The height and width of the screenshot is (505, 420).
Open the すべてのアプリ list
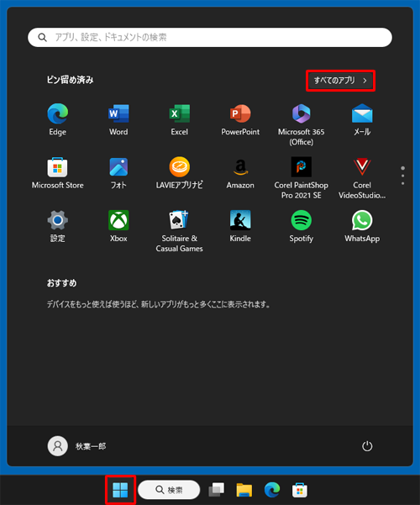click(340, 81)
